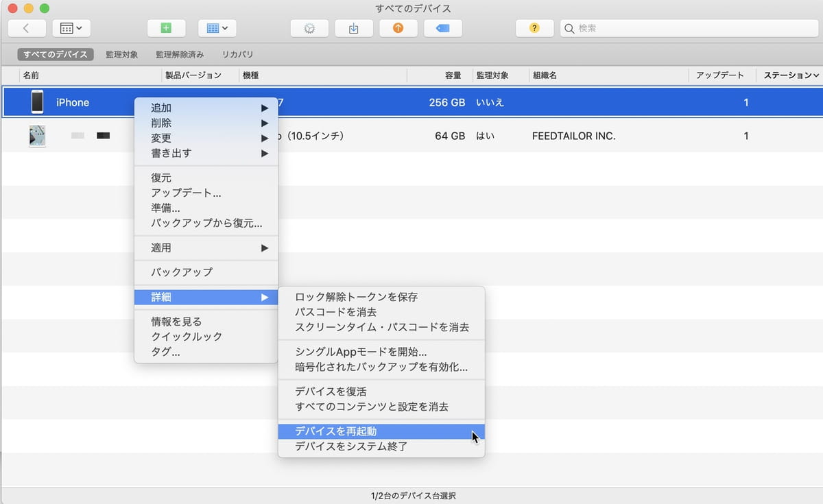Click the back navigation arrow button

click(x=27, y=28)
